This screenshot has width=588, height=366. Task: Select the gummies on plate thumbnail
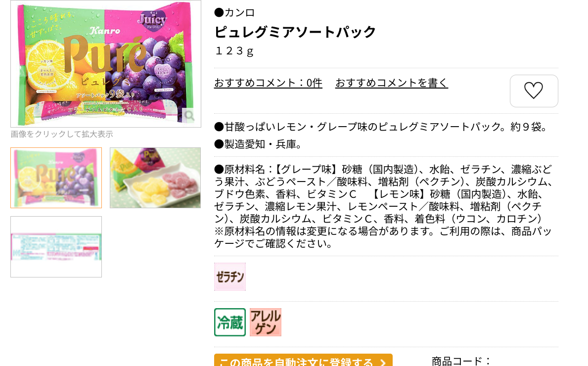point(155,178)
